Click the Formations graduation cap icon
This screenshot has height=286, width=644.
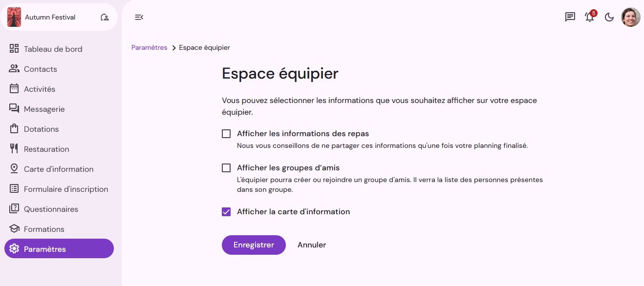(x=14, y=228)
